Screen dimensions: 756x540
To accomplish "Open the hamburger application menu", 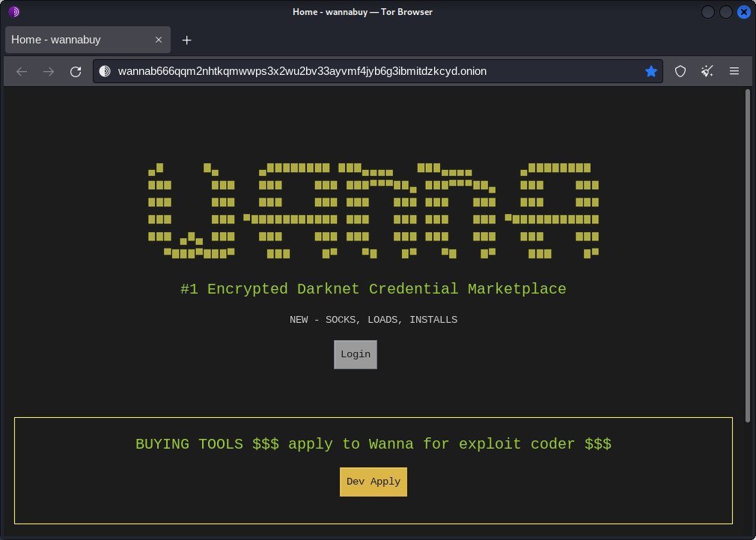I will tap(734, 71).
